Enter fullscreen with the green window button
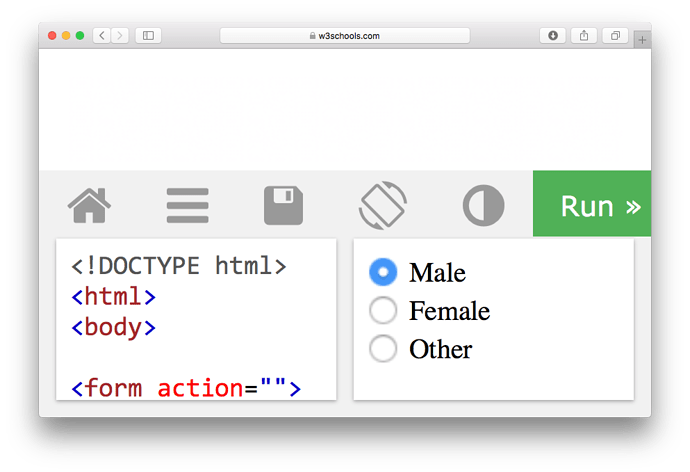This screenshot has height=472, width=690. tap(81, 36)
